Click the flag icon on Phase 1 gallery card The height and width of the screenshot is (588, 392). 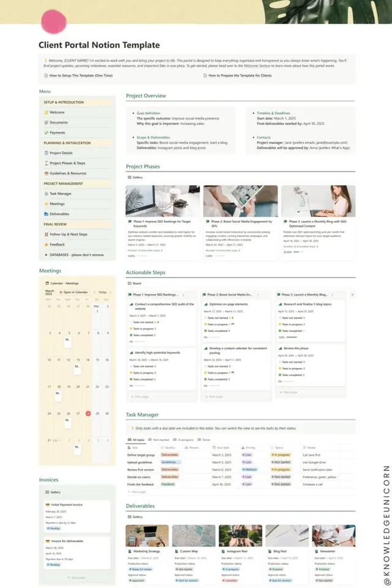click(x=130, y=222)
